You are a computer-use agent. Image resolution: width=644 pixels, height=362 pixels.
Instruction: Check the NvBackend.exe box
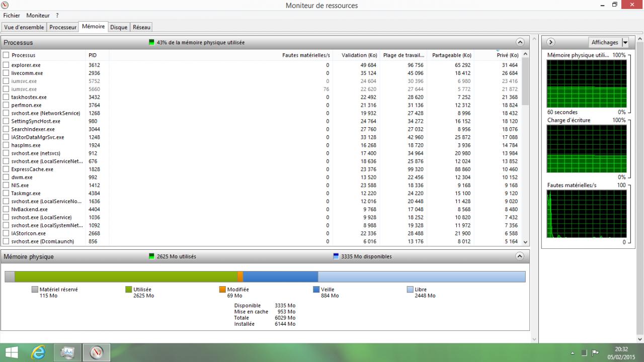click(6, 209)
